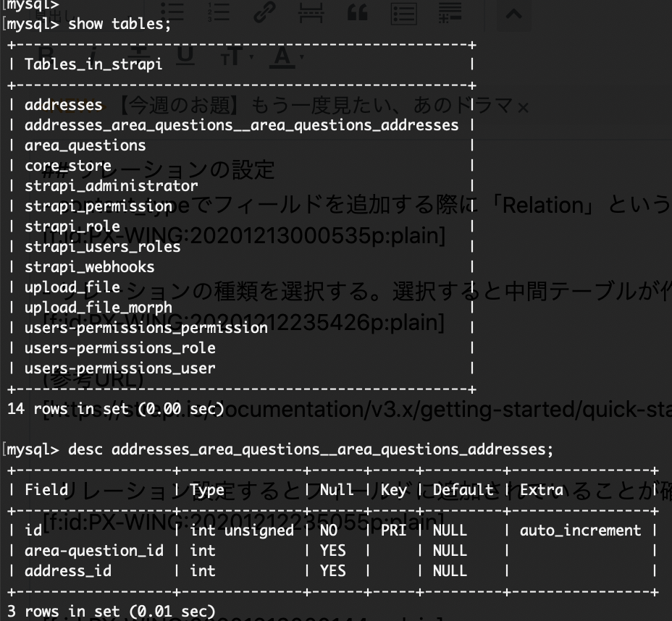Collapse the editor toolbar with the up chevron
This screenshot has width=672, height=621.
(x=513, y=14)
